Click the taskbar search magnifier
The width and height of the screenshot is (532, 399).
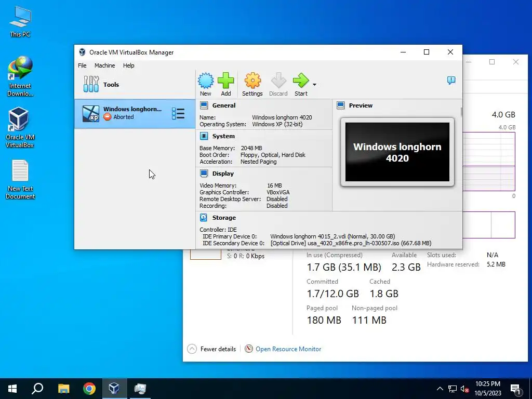coord(37,389)
